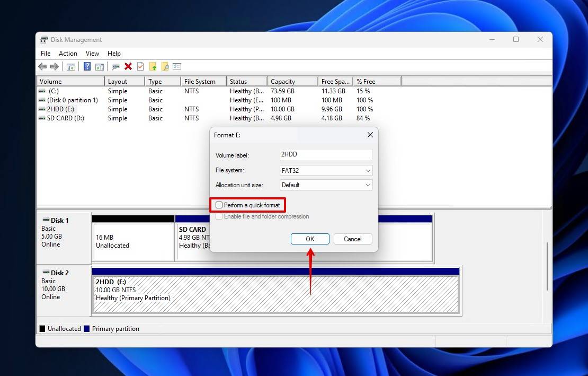
Task: Select the 2HDD (E:) partition block
Action: 275,294
